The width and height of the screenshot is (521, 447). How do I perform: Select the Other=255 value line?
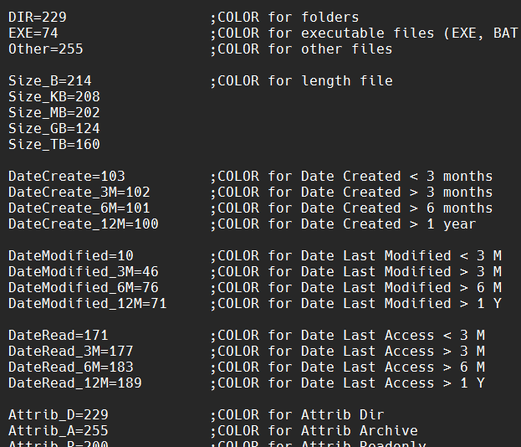46,49
